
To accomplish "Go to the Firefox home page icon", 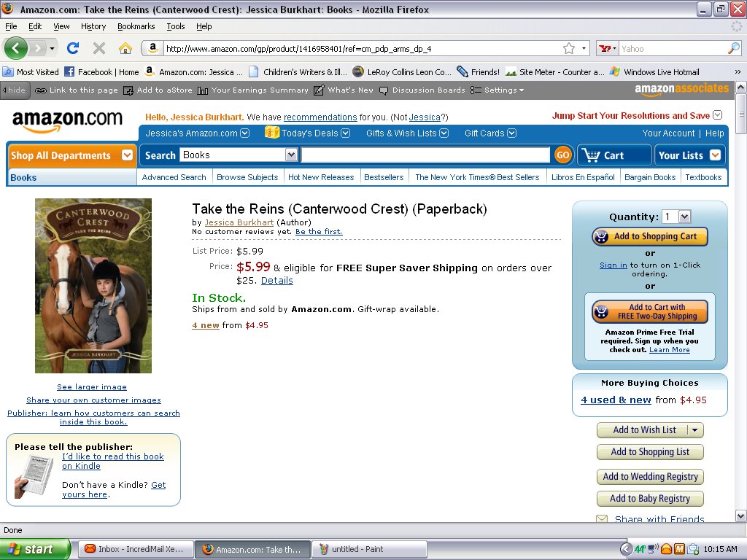I will coord(125,48).
